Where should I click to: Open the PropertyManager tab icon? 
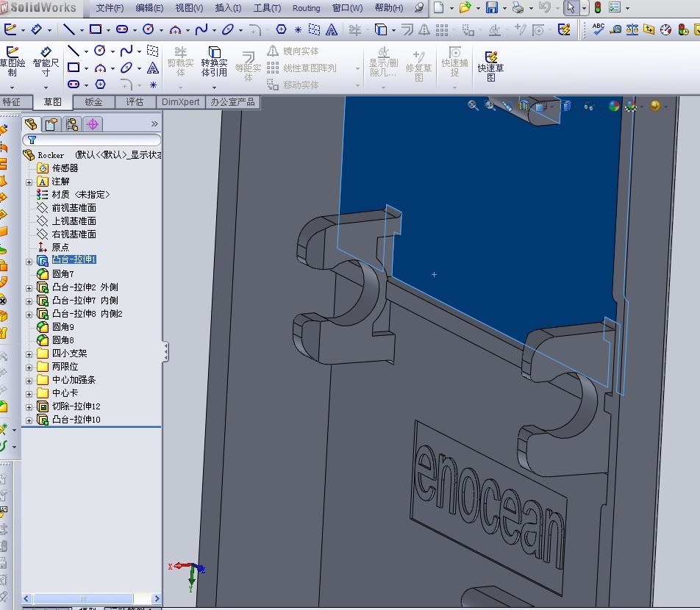pyautogui.click(x=51, y=124)
